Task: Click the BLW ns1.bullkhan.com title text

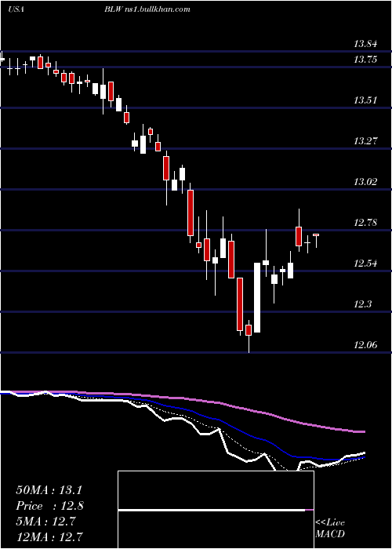Action: click(x=147, y=9)
